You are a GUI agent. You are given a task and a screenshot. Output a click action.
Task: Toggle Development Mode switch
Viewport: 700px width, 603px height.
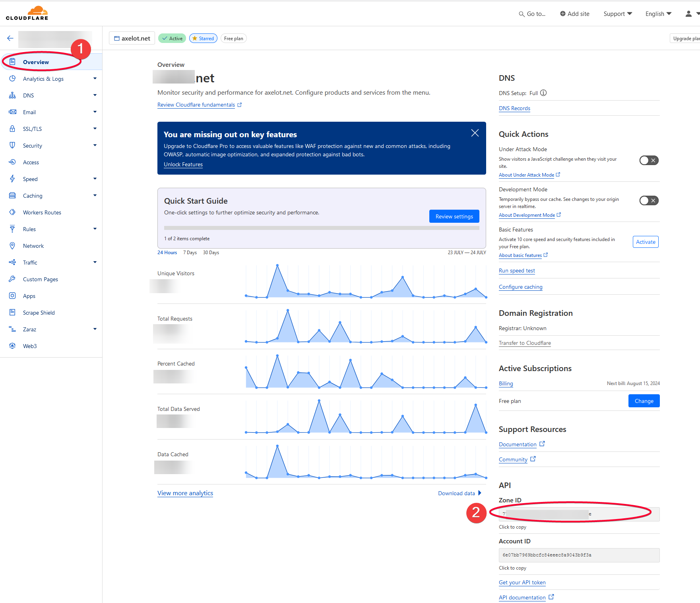coord(649,200)
